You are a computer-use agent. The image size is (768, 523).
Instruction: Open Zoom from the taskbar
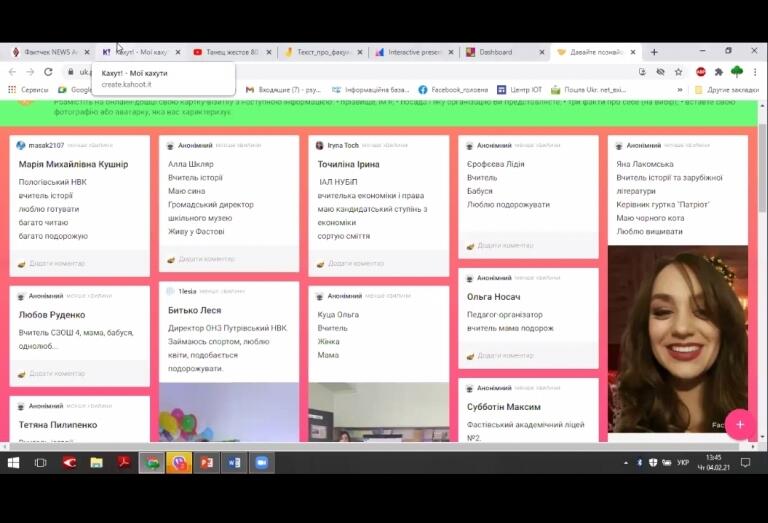click(x=262, y=463)
